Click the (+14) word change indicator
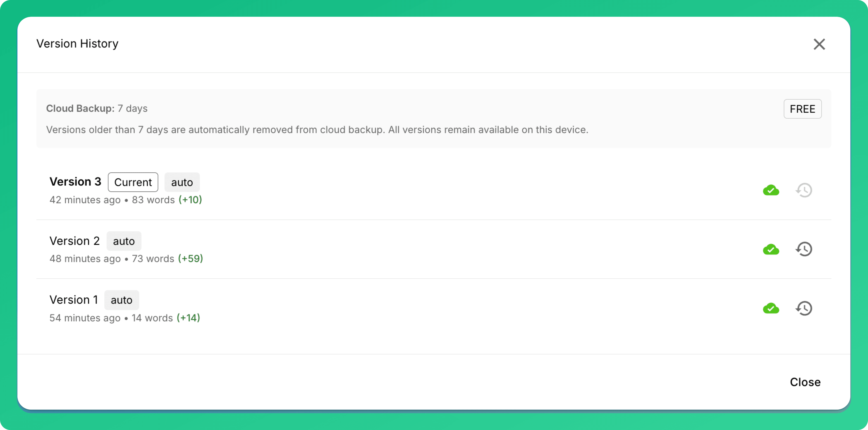The height and width of the screenshot is (430, 868). (x=188, y=318)
